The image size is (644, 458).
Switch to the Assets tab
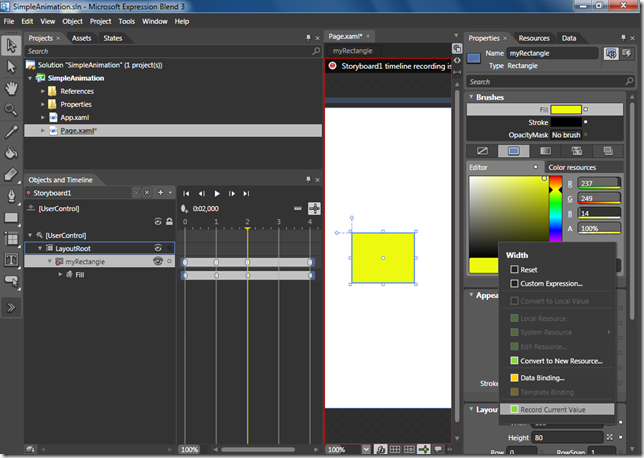click(81, 38)
